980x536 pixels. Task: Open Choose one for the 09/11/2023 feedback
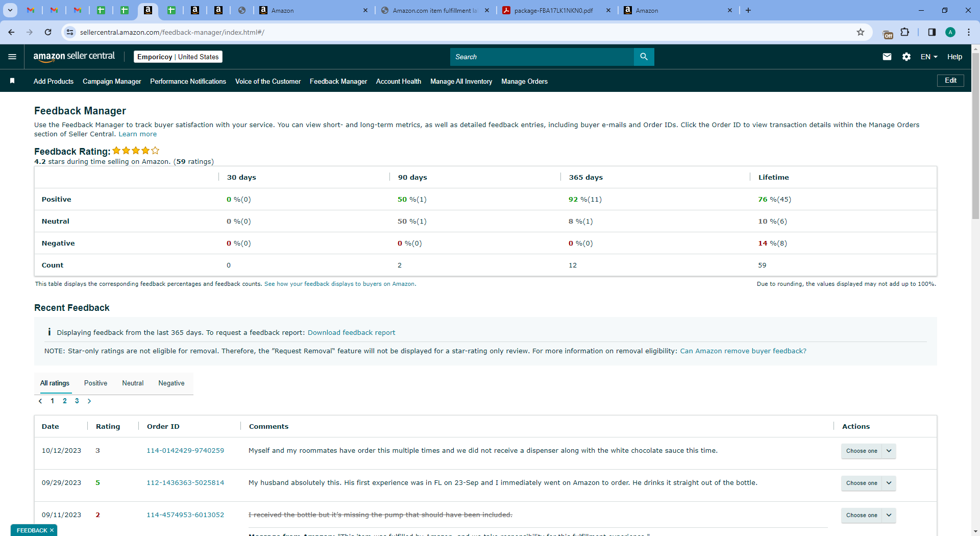[x=868, y=515]
